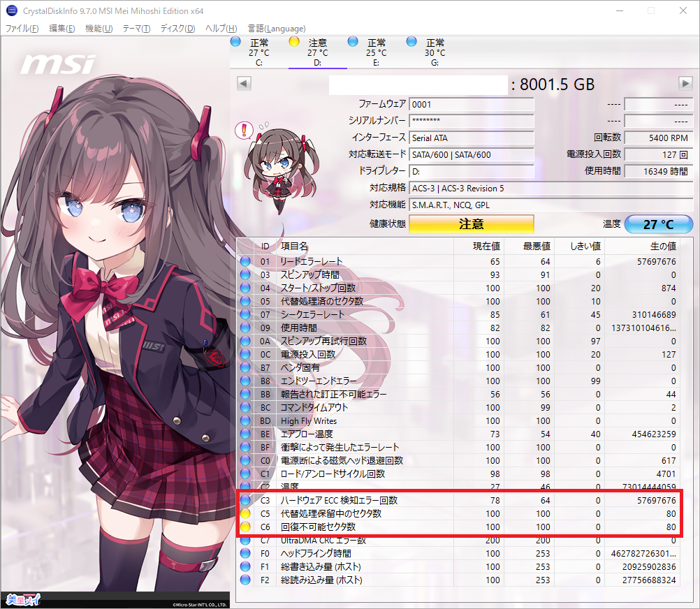Click the 最悪値 column header
700x609 pixels.
coord(529,247)
